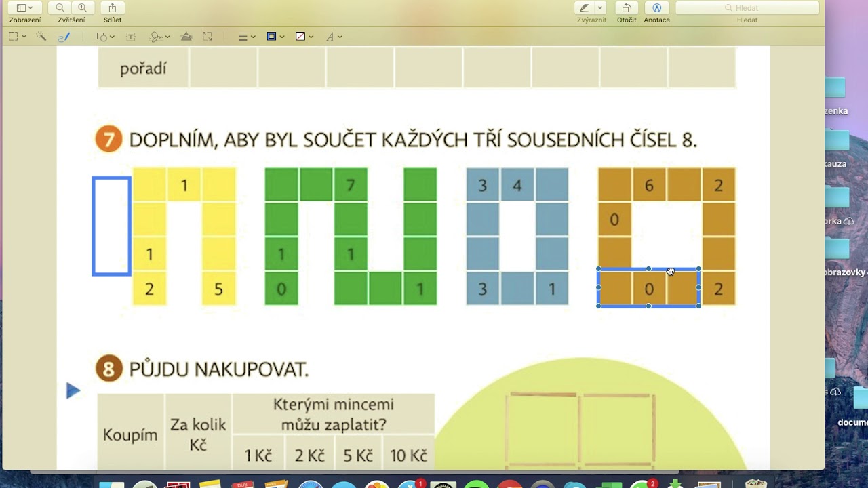Open selection tool type dropdown arrow
Screen dimensions: 868x488
(24, 37)
